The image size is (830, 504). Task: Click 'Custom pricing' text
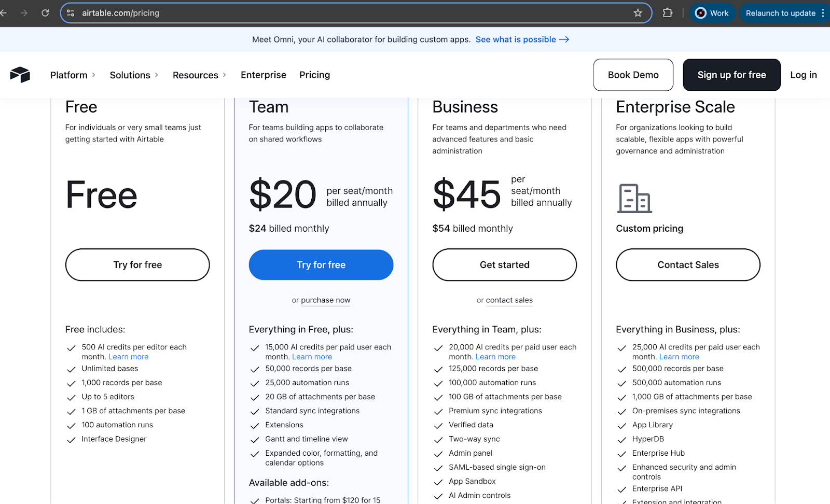649,229
